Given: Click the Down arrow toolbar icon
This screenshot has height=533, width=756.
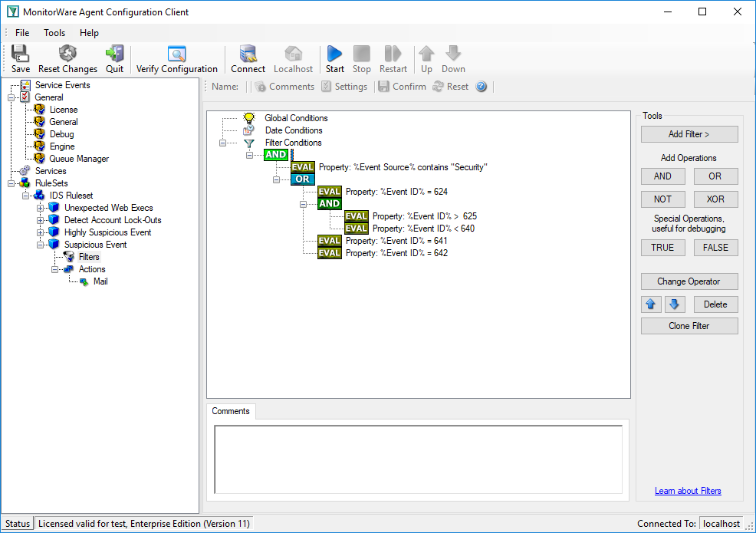Looking at the screenshot, I should point(453,59).
